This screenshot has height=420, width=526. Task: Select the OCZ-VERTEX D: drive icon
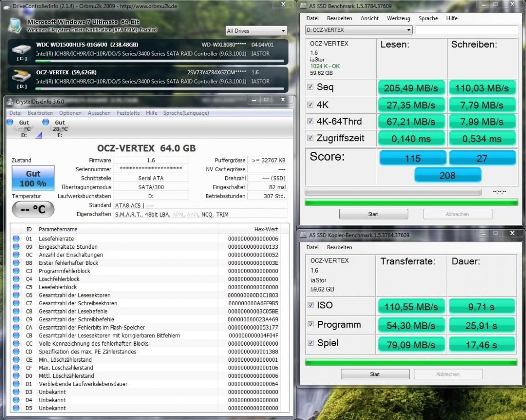(22, 77)
